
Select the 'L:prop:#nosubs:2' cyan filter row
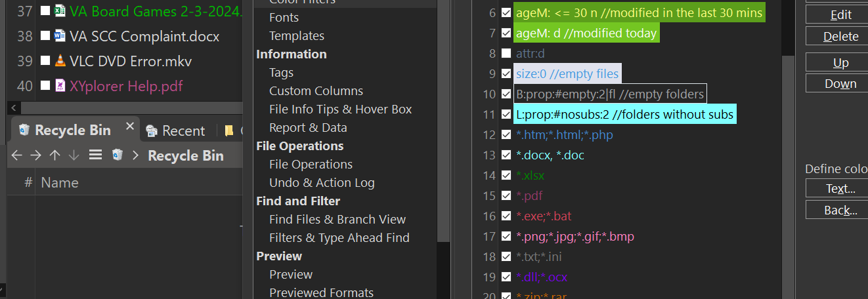click(624, 115)
